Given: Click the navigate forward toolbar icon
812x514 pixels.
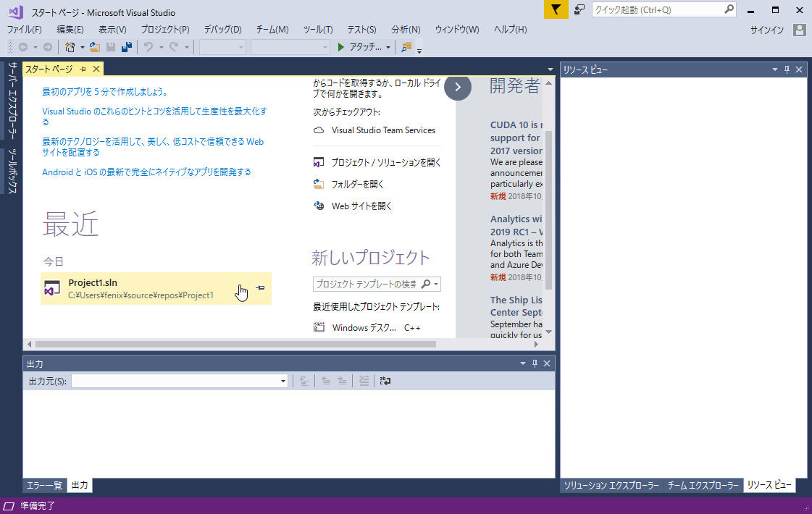Looking at the screenshot, I should tap(48, 47).
